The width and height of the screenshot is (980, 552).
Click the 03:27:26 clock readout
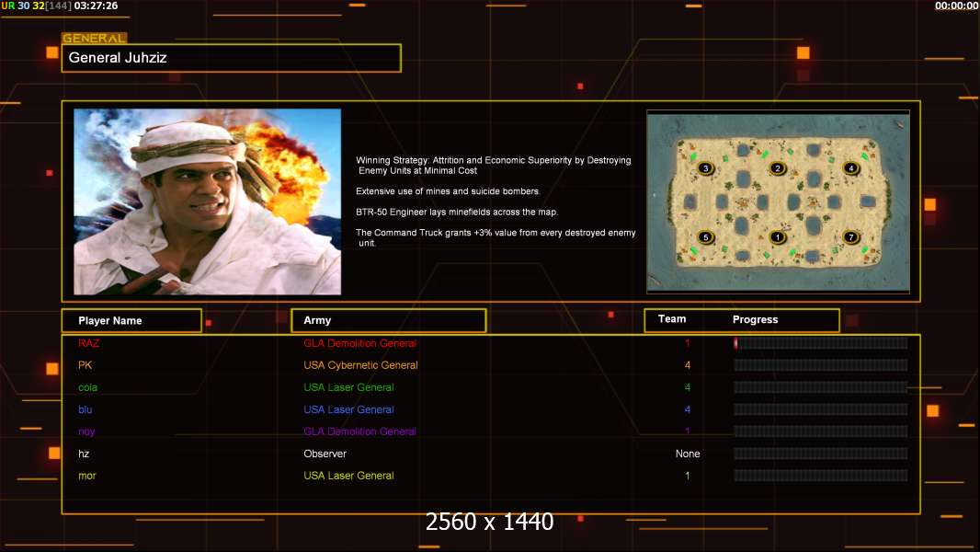click(x=96, y=6)
